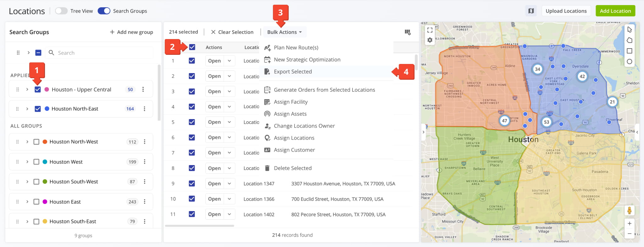Open status dropdown arrow in row 1

230,61
